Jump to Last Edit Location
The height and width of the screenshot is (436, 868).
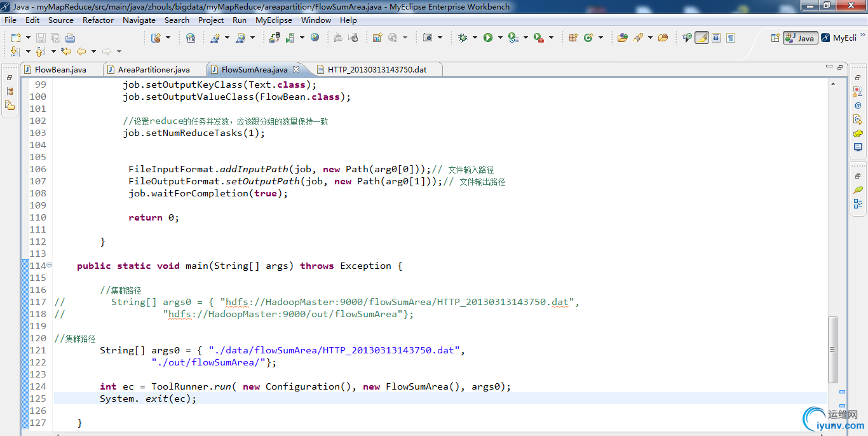tap(65, 51)
